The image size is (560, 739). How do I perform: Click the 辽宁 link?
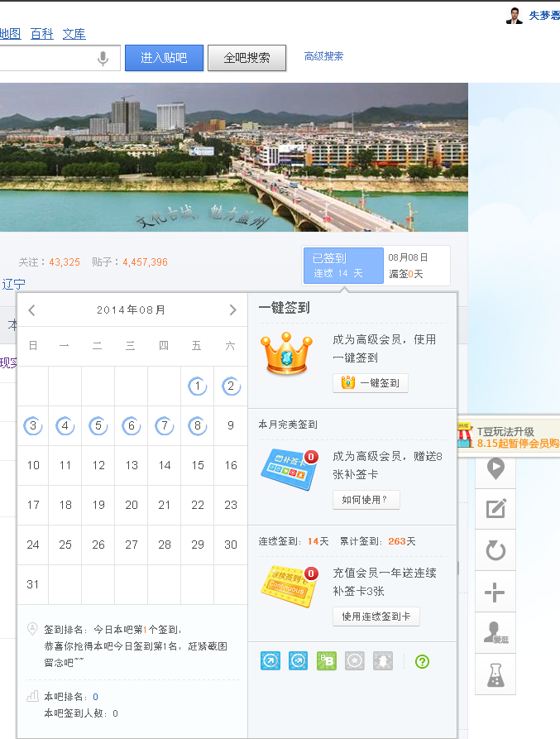pos(13,284)
